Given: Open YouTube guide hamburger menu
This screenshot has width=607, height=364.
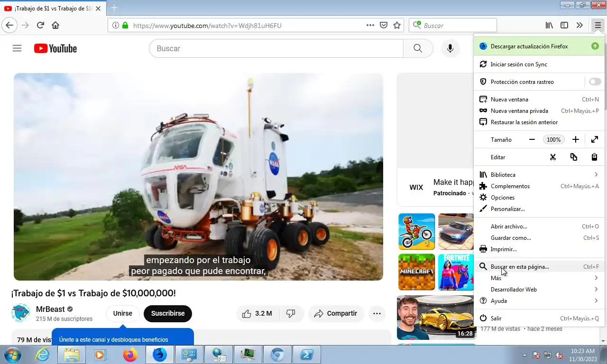Looking at the screenshot, I should 17,48.
